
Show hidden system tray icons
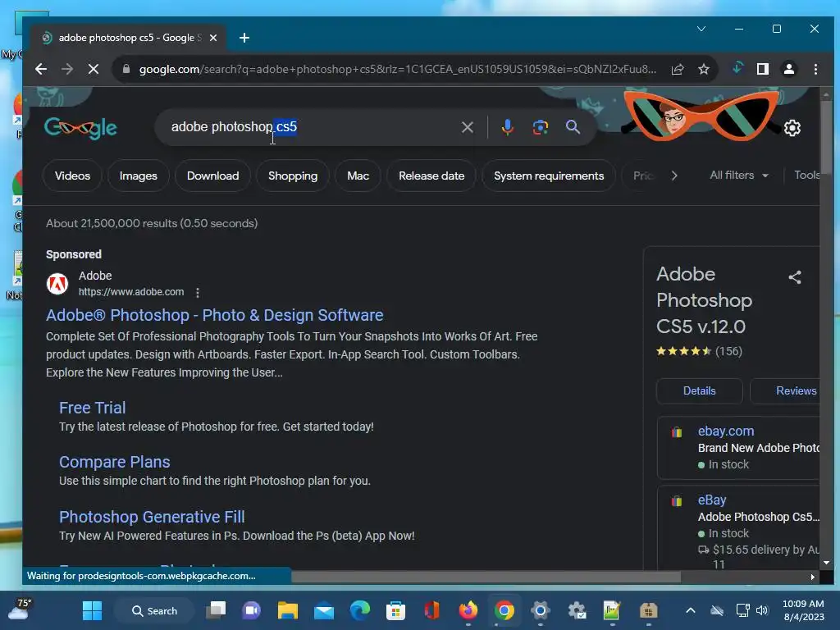[x=691, y=610]
